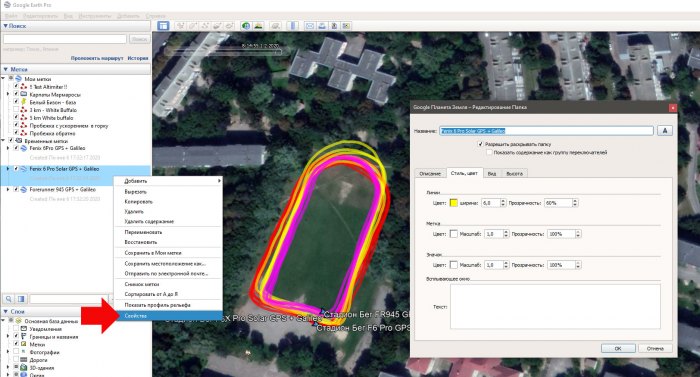Viewport: 700px width, 377px height.
Task: Click the yellow pushpin icon of Белый Бизон - база
Action: [24, 102]
